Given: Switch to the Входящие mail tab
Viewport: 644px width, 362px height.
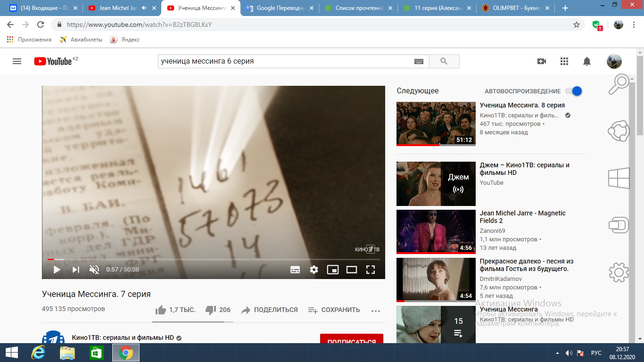Looking at the screenshot, I should [x=44, y=8].
